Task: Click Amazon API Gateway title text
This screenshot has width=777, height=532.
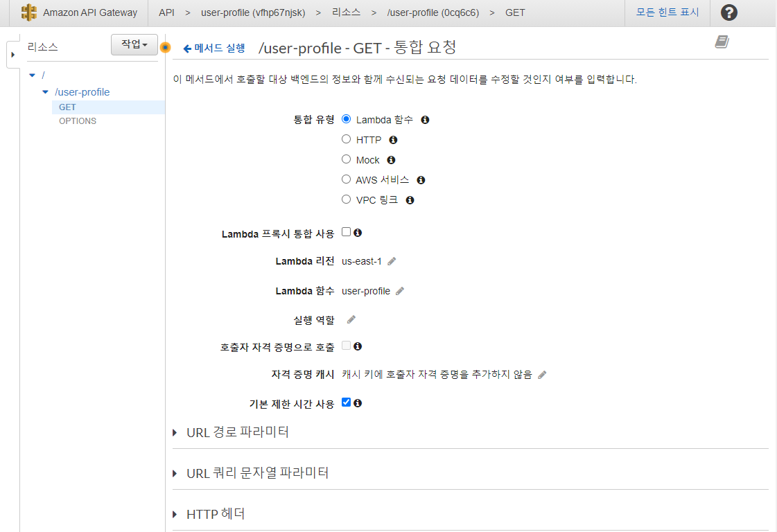Action: [90, 12]
